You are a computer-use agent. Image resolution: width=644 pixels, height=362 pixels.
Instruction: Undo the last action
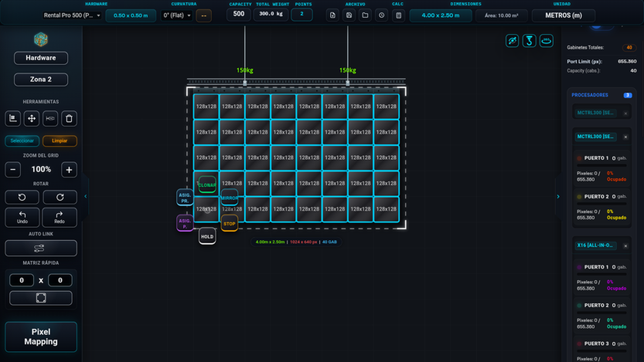tap(22, 218)
